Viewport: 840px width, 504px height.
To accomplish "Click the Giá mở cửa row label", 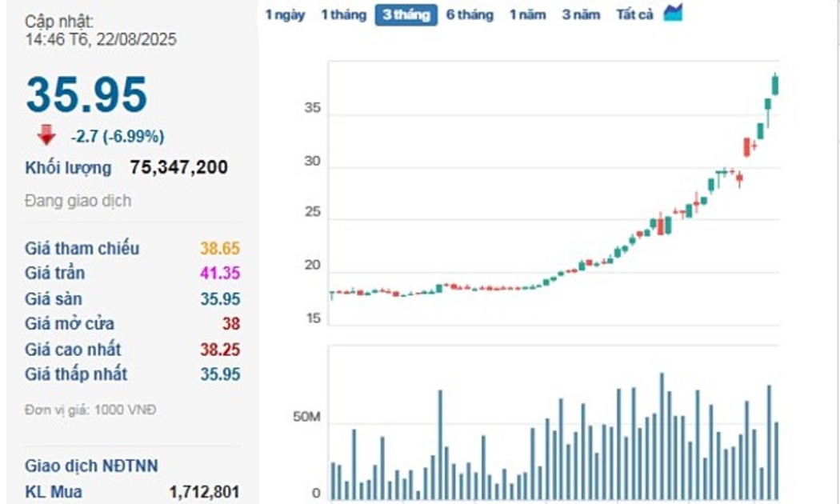I will click(70, 324).
